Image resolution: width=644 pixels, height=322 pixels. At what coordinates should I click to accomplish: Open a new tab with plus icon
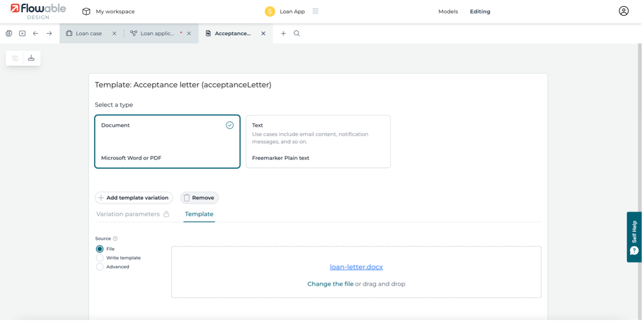coord(283,33)
